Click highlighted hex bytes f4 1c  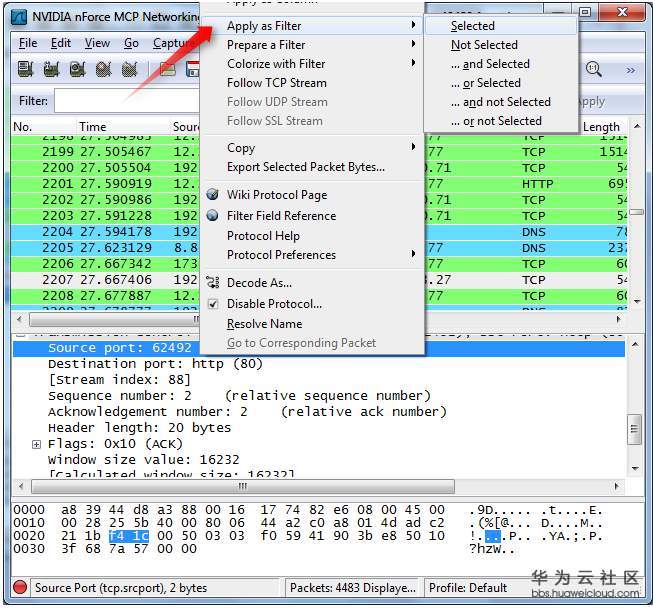(129, 536)
